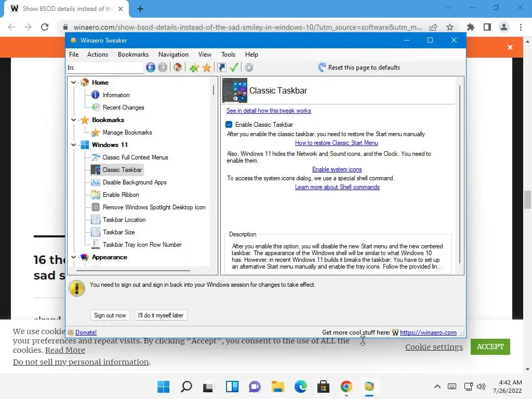This screenshot has width=532, height=399.
Task: Click the green checkmark toolbar icon
Action: 234,68
